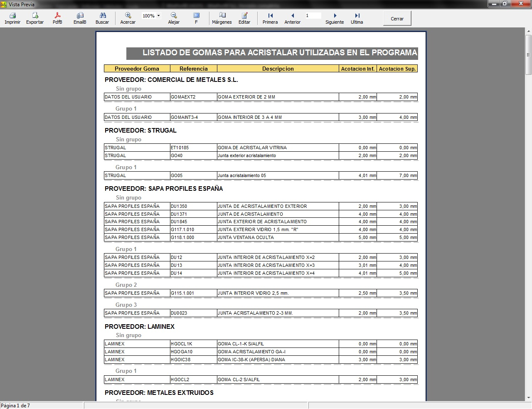The image size is (532, 409).
Task: Click the Grupo 3 label
Action: click(x=126, y=305)
